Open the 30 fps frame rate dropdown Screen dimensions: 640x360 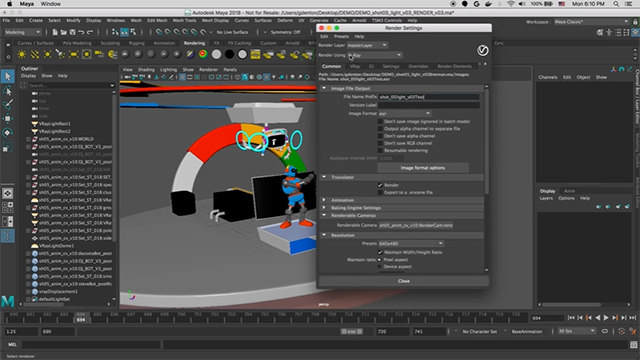[x=576, y=331]
